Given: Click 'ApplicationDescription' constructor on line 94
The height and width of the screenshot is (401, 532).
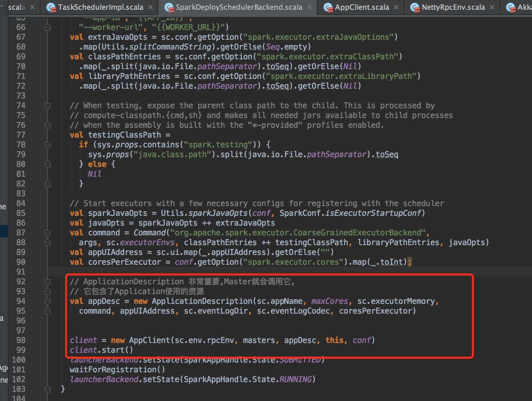Looking at the screenshot, I should 202,301.
